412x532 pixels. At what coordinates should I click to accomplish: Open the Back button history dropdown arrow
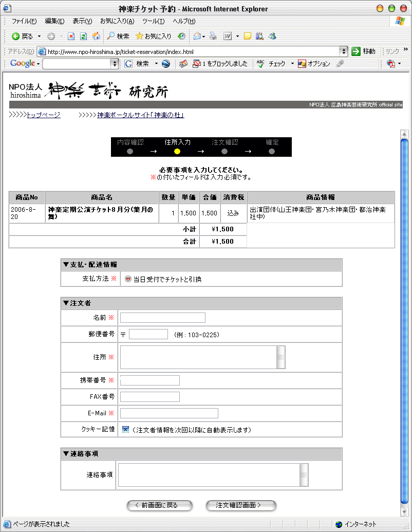coord(39,36)
